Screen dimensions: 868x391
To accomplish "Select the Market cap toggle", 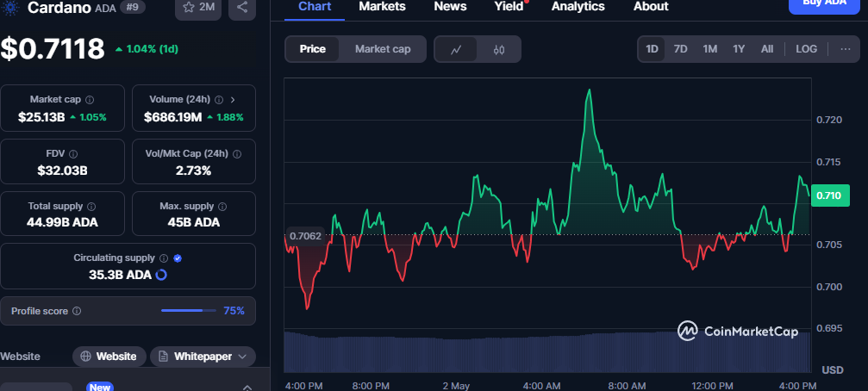I will point(383,49).
